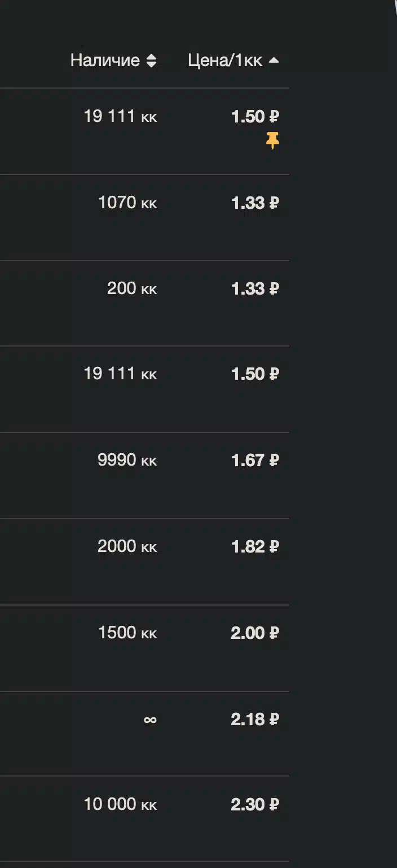The height and width of the screenshot is (868, 397).
Task: Click the sort arrows icon beside Наличие
Action: point(151,61)
